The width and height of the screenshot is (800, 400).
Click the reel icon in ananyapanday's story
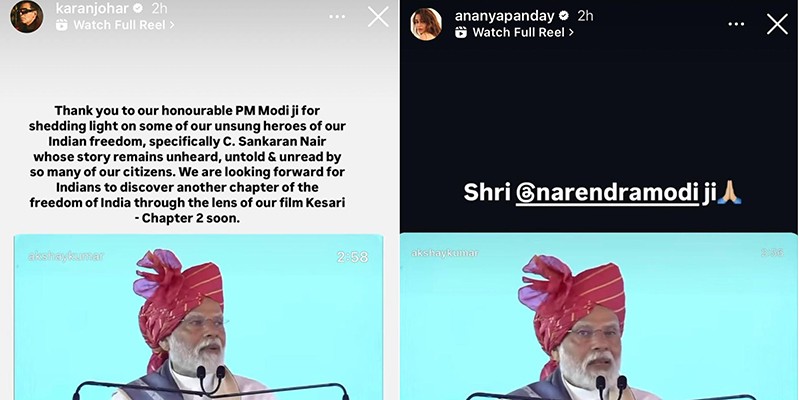(x=461, y=32)
